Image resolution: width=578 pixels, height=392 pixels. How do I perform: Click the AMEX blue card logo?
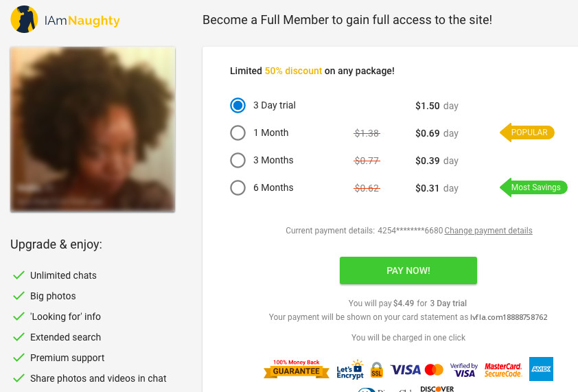click(x=541, y=369)
